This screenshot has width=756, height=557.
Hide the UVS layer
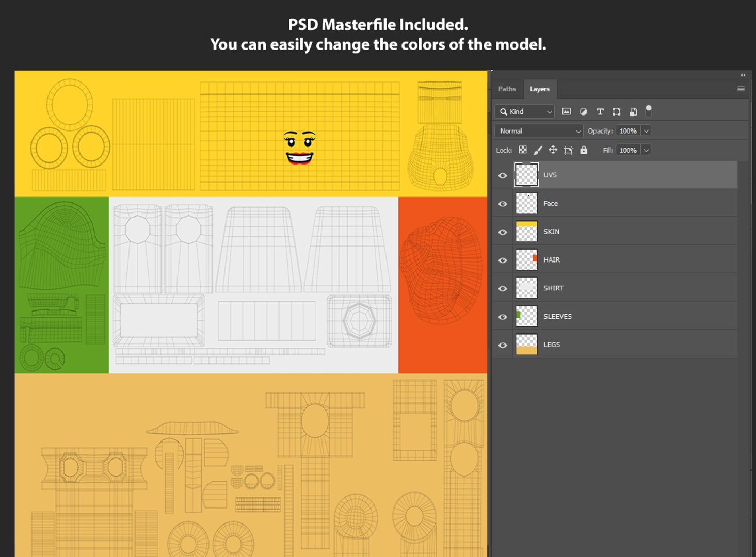(x=503, y=175)
